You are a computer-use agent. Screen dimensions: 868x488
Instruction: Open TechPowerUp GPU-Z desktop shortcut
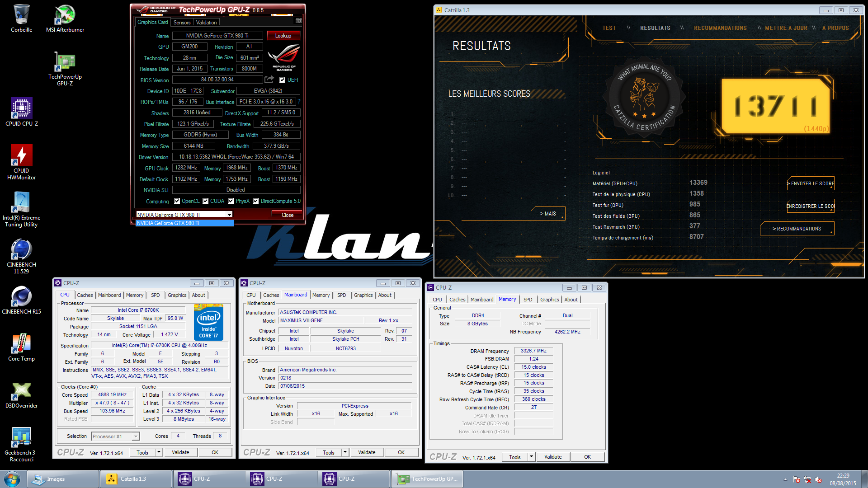65,68
